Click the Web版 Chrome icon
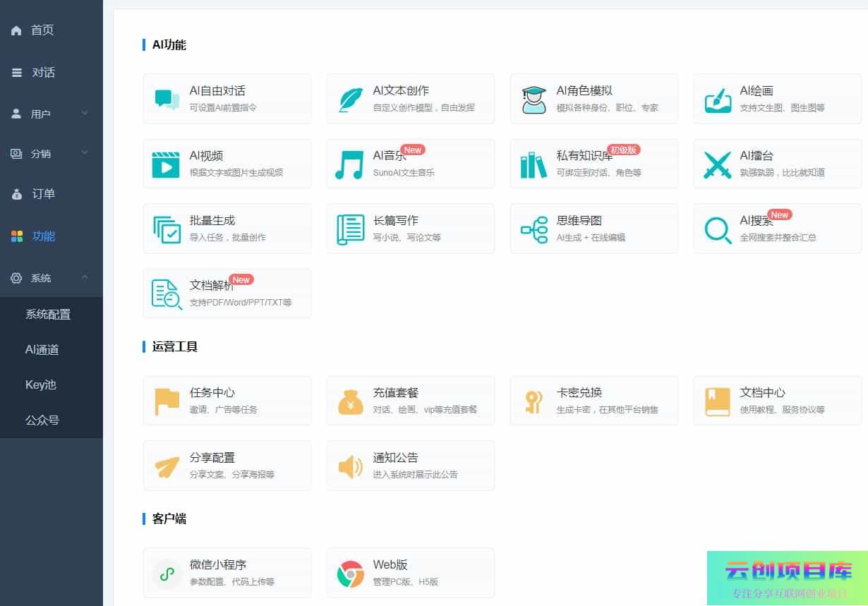The height and width of the screenshot is (606, 868). 351,573
